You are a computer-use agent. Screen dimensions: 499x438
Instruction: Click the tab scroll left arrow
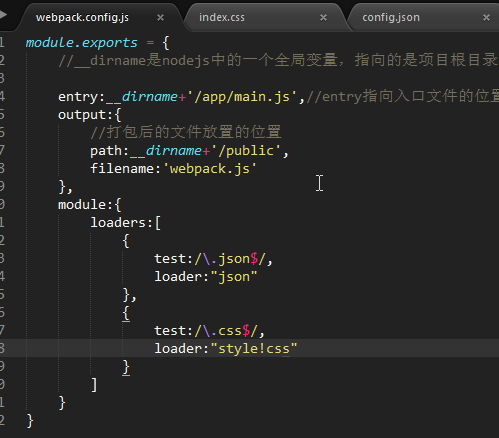[x=3, y=15]
